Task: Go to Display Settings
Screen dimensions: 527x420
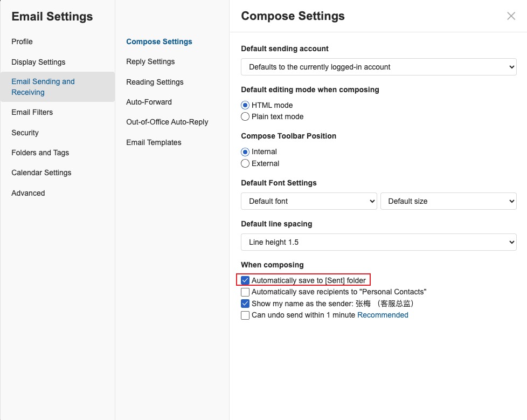Action: 38,62
